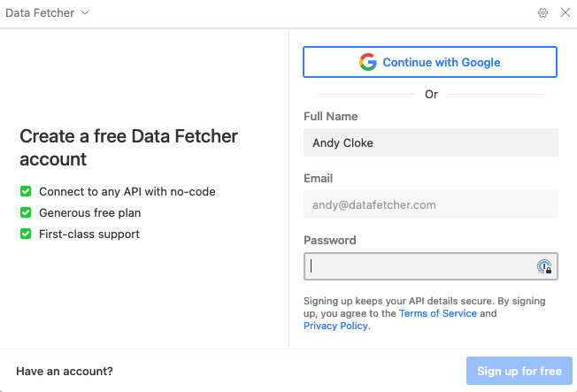Click the green check beside First-class support
This screenshot has height=392, width=577.
tap(26, 234)
